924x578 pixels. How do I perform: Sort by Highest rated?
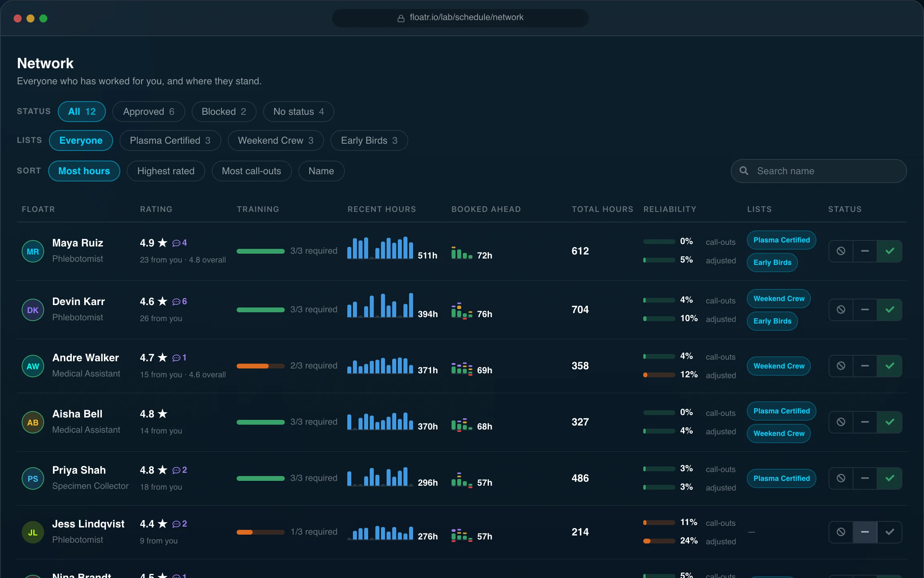166,171
